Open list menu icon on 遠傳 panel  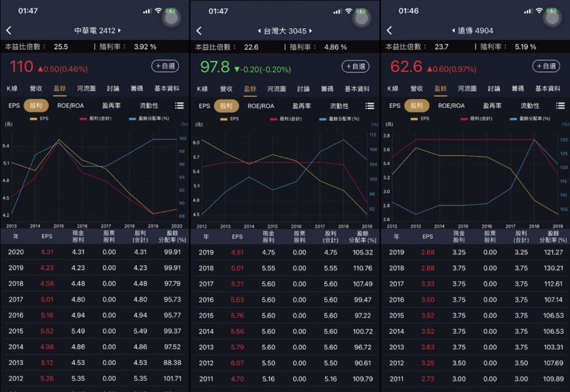pyautogui.click(x=560, y=105)
